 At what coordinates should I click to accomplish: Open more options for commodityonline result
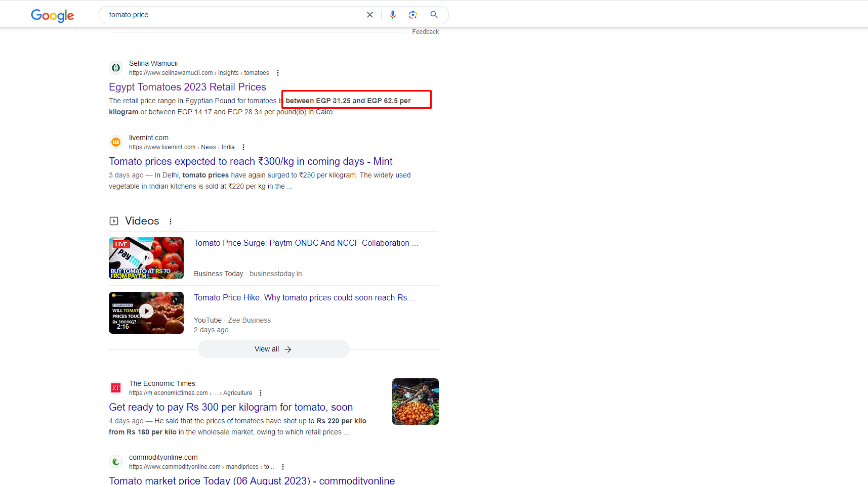click(283, 467)
